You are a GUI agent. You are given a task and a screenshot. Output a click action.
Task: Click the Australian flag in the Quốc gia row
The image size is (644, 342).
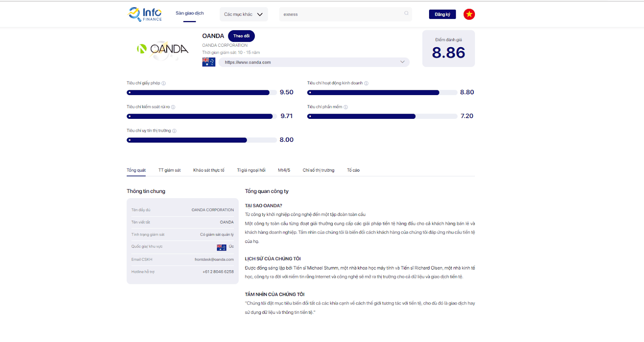pos(221,247)
